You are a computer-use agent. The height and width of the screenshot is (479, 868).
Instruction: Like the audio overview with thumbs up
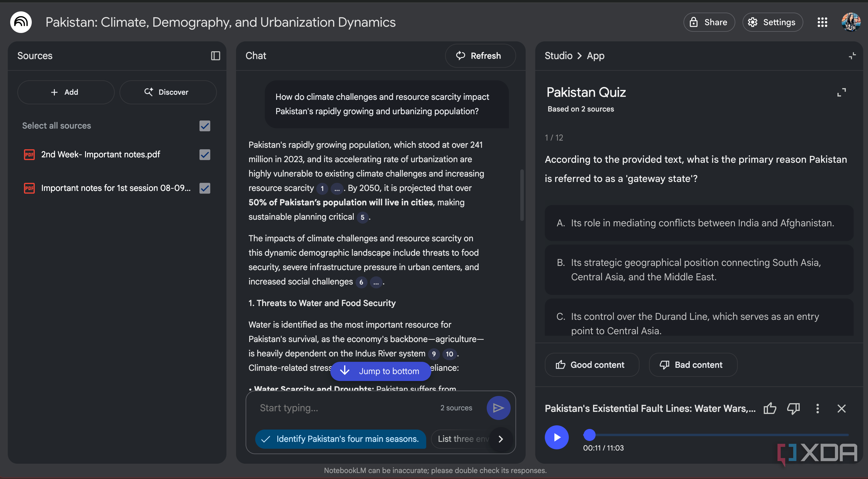point(770,409)
